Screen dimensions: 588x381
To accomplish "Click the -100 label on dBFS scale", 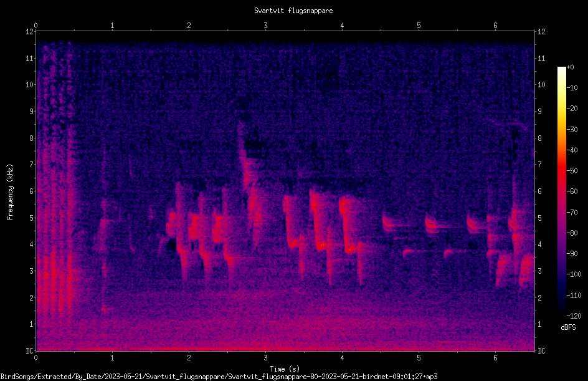I will click(574, 274).
